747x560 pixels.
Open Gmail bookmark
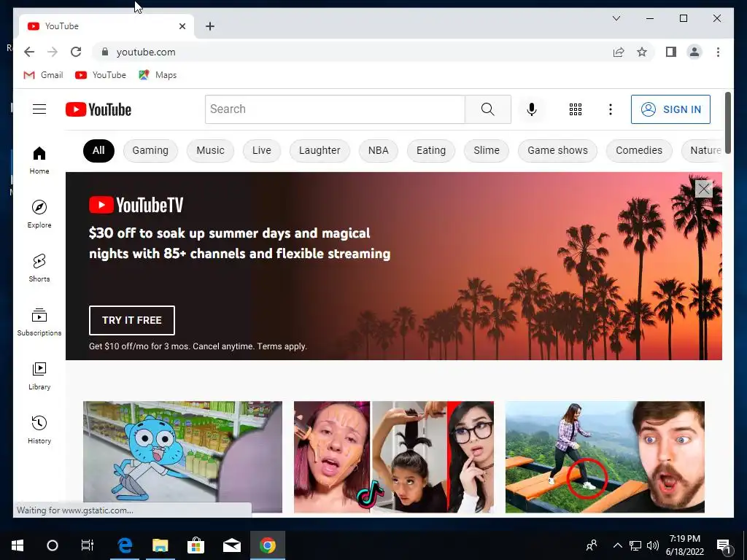tap(43, 75)
